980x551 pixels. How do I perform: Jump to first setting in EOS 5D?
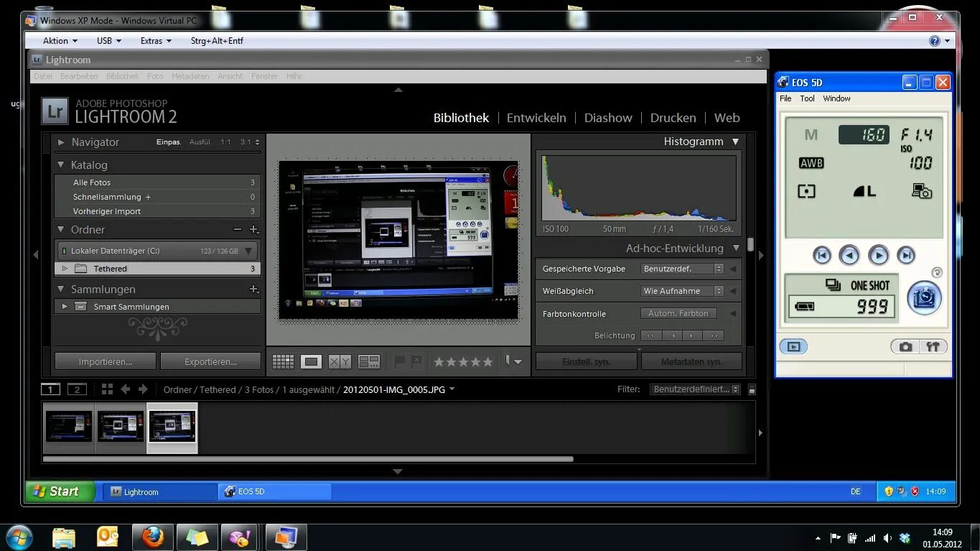pos(822,255)
